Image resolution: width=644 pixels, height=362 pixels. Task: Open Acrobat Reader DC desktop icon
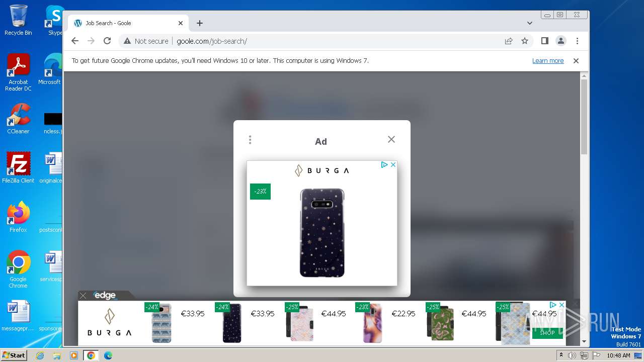pyautogui.click(x=18, y=72)
